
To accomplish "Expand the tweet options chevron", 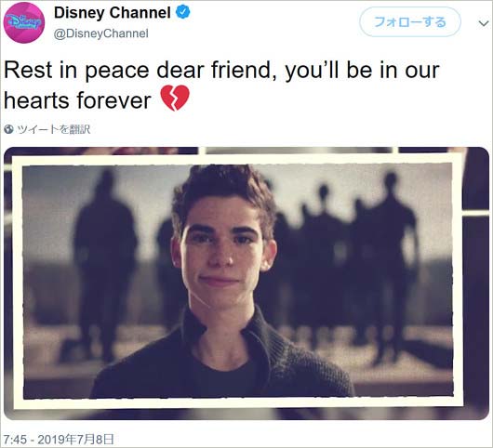I will tap(484, 23).
